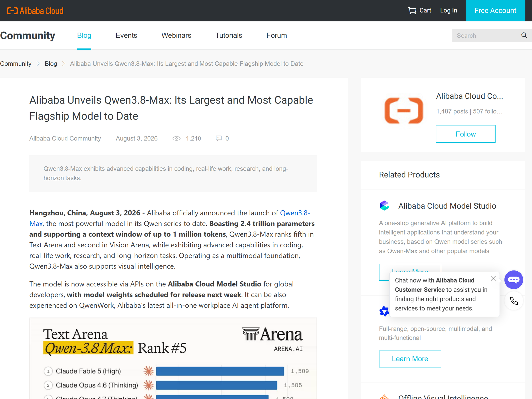Screen dimensions: 532x399
Task: Open the Alibaba Cloud logo home link
Action: 35,11
